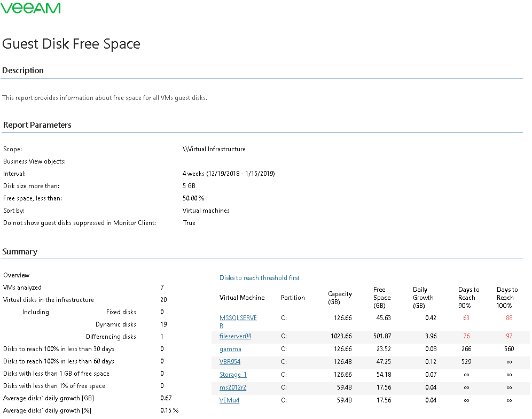Click the '4 weeks (12/19/2018 - 1/15/2019)' interval value
532x419 pixels.
click(228, 174)
